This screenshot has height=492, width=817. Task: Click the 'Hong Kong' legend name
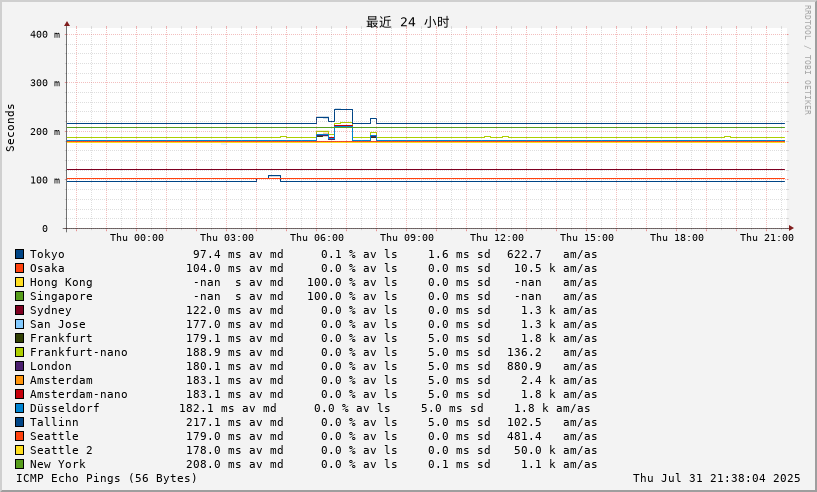click(x=61, y=282)
